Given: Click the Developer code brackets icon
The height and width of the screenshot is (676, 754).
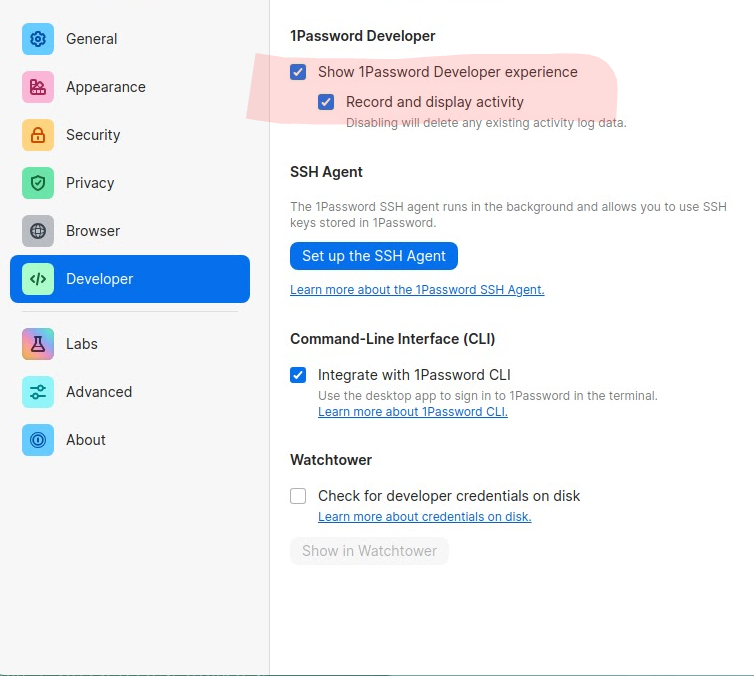Looking at the screenshot, I should coord(38,279).
